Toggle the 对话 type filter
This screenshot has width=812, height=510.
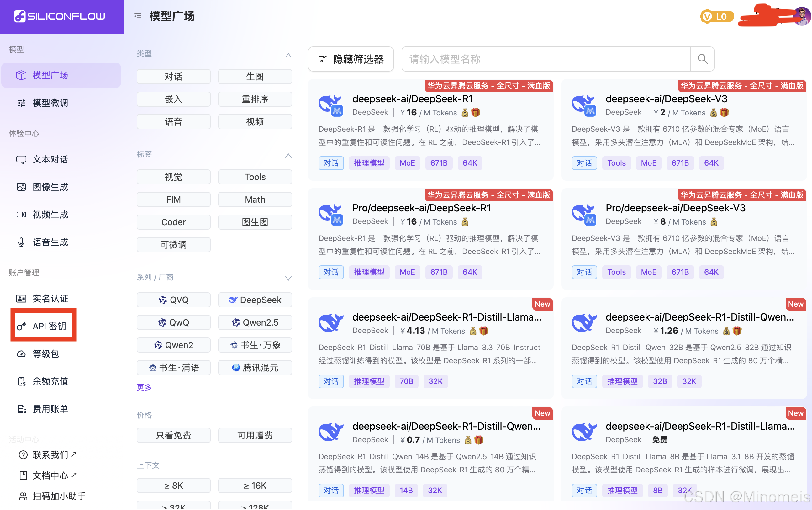[173, 77]
